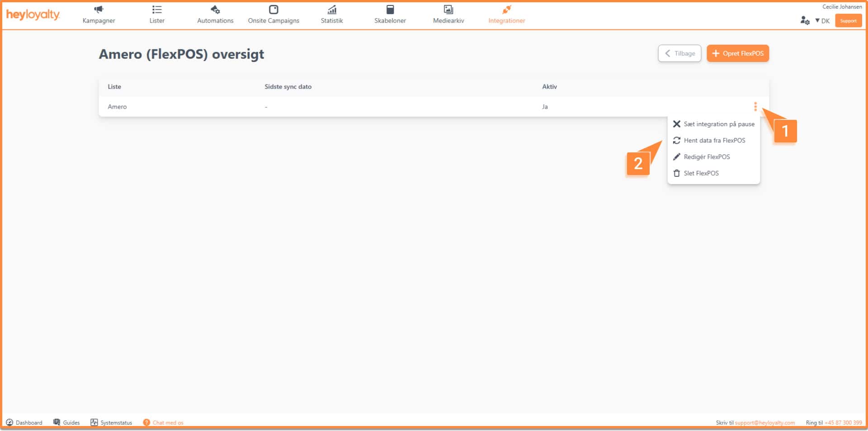This screenshot has height=431, width=868.
Task: Open Mediearkiv image icon
Action: coord(448,9)
